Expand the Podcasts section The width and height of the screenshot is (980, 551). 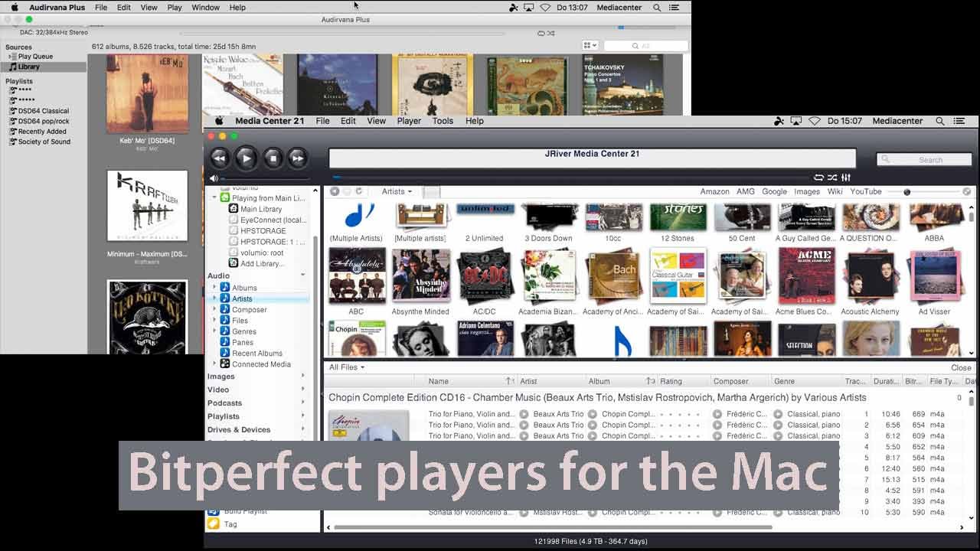(303, 403)
